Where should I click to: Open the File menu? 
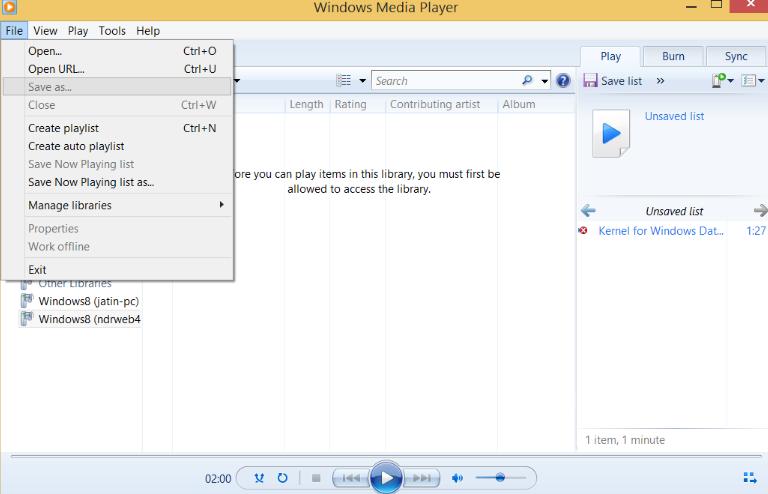tap(14, 31)
